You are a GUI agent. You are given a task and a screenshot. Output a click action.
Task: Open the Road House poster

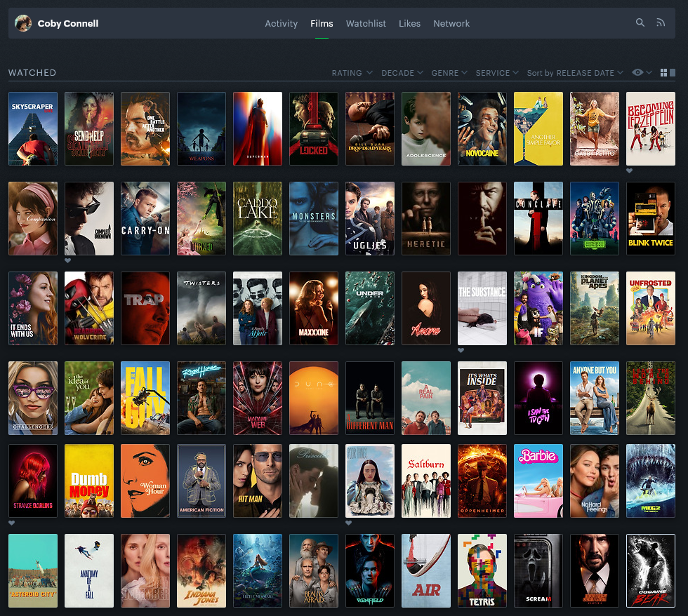201,398
